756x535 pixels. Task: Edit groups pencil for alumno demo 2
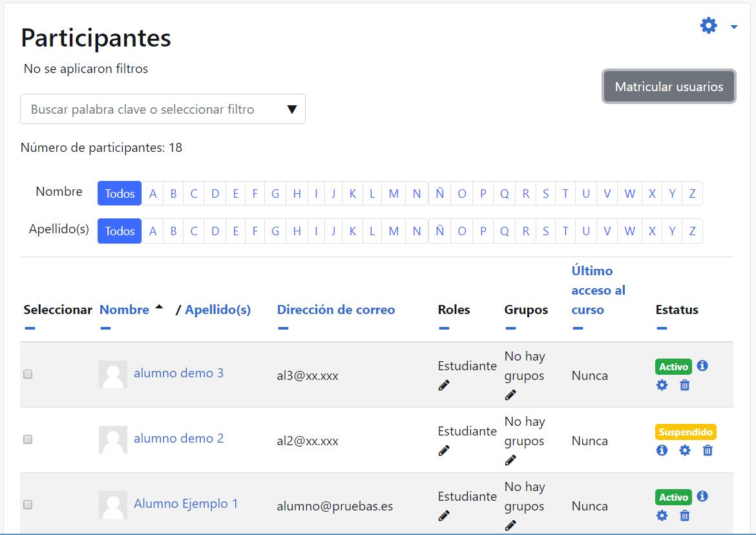pyautogui.click(x=510, y=460)
